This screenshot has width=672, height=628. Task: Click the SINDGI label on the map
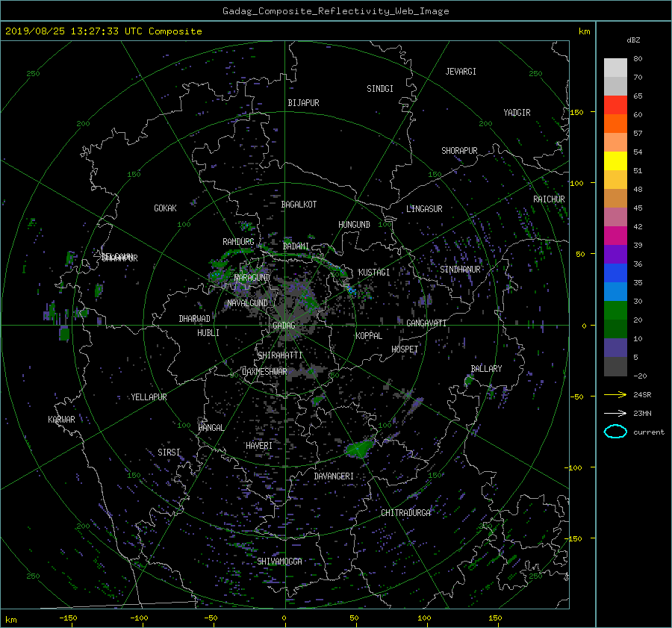coord(380,89)
